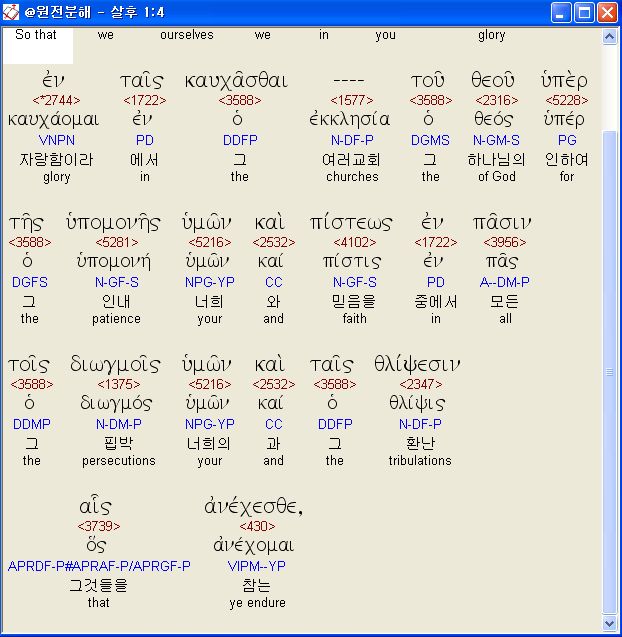Screen dimensions: 622x637
Task: Click the vertical scrollbar thumb
Action: (609, 372)
